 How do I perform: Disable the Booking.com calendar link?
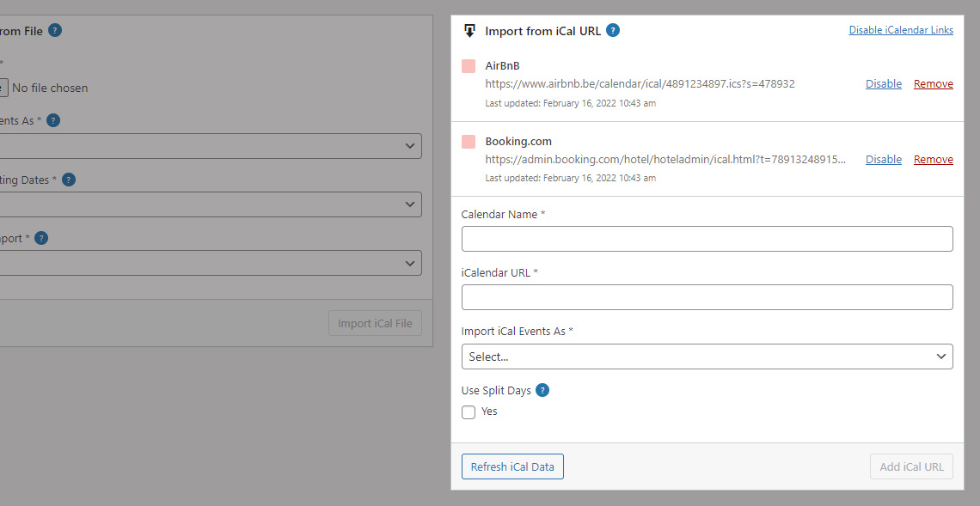point(883,159)
